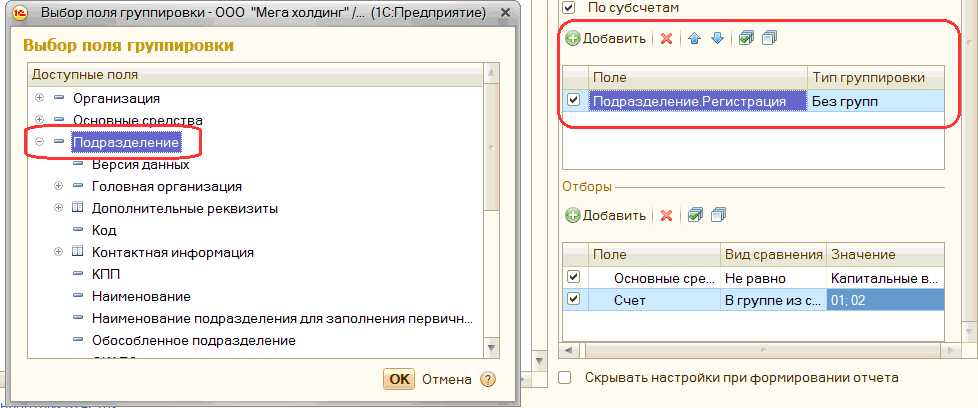Image resolution: width=978 pixels, height=408 pixels.
Task: Click the 01; 02 value cell
Action: pos(885,301)
